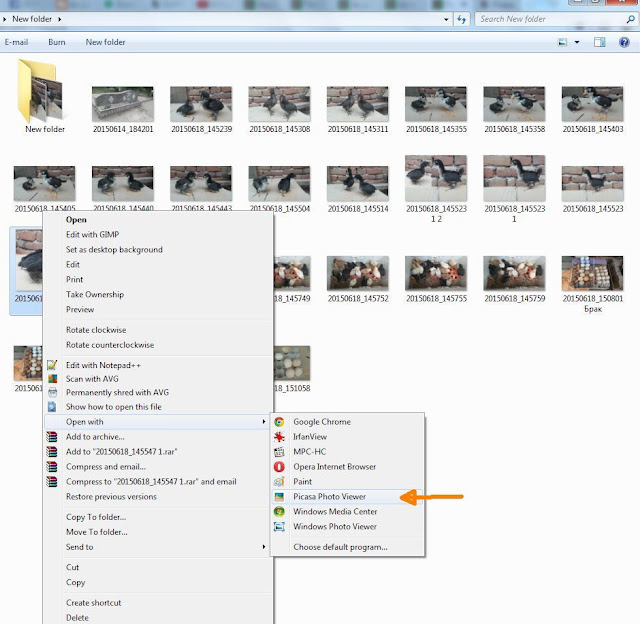Select thumbnail 20150618_145752
This screenshot has height=624, width=640.
[358, 273]
